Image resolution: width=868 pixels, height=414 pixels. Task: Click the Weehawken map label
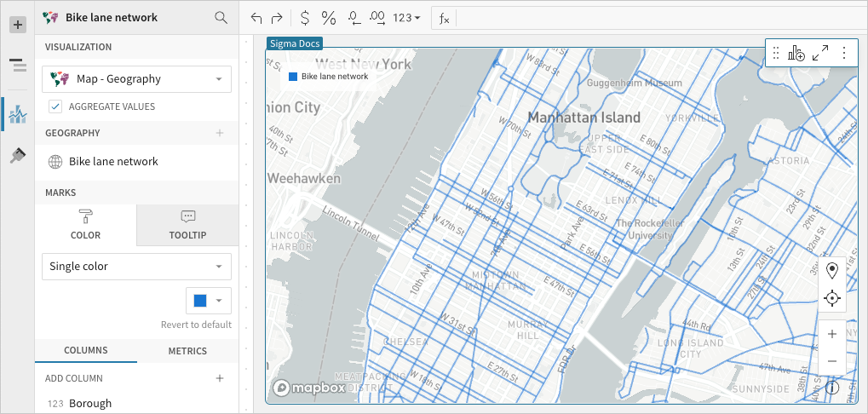tap(304, 179)
